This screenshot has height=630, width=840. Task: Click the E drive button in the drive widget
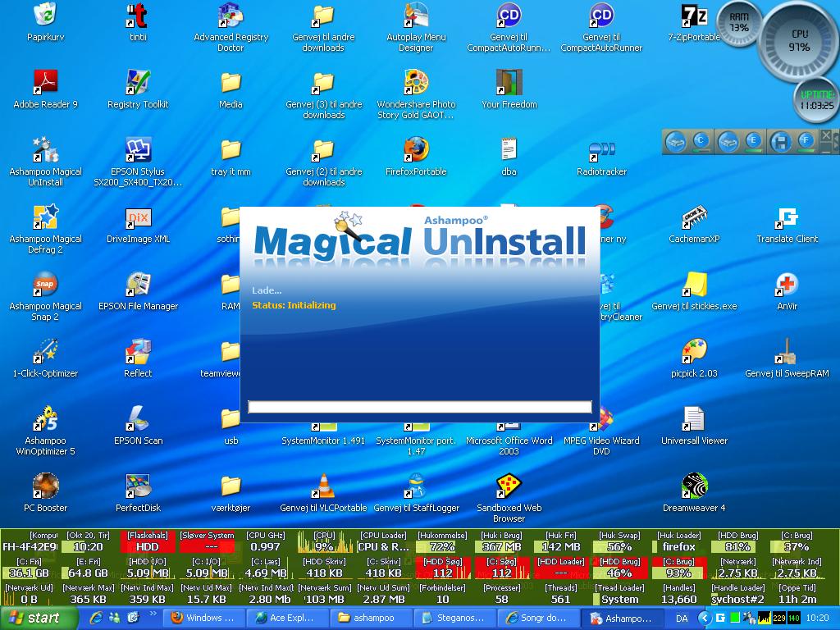point(753,141)
